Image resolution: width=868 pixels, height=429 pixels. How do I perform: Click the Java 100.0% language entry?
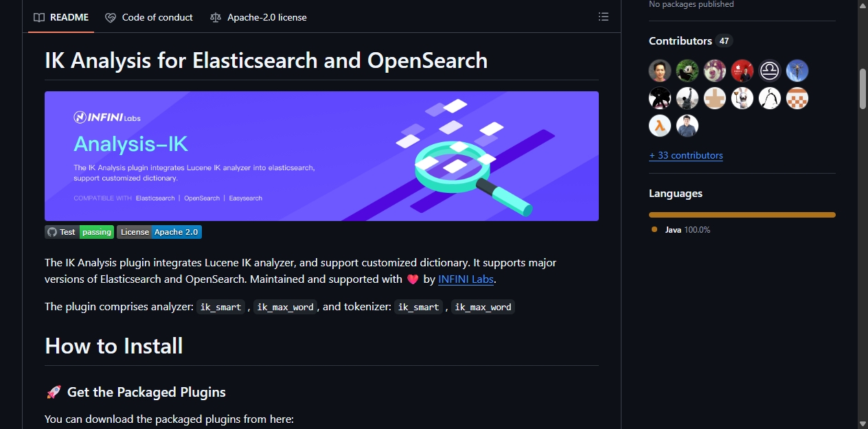(681, 230)
